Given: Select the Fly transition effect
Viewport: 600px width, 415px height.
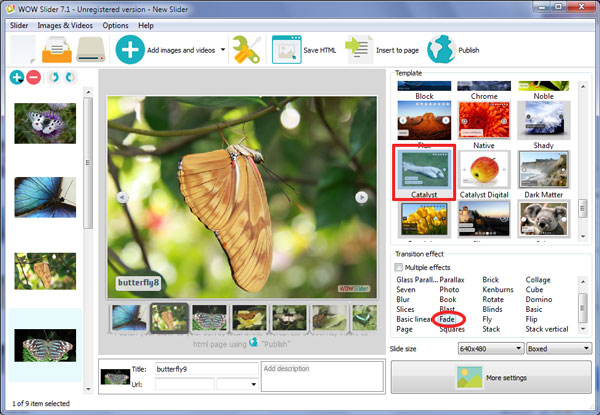Looking at the screenshot, I should click(487, 319).
